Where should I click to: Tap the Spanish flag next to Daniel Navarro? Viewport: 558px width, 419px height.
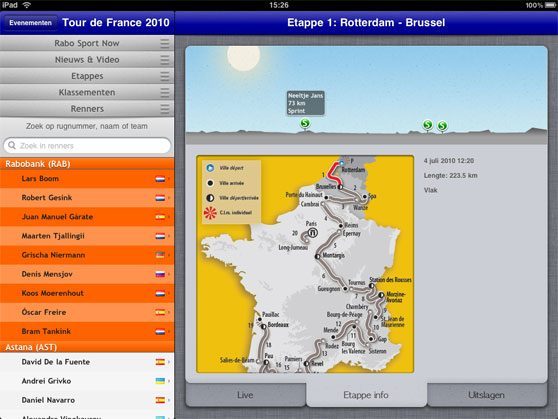(x=160, y=400)
